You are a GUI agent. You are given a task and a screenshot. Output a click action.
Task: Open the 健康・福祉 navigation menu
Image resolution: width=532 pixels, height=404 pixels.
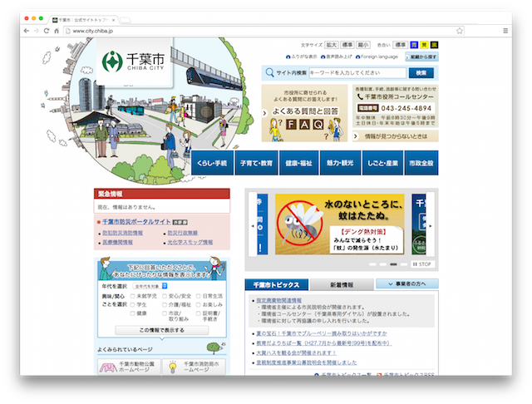pos(298,163)
